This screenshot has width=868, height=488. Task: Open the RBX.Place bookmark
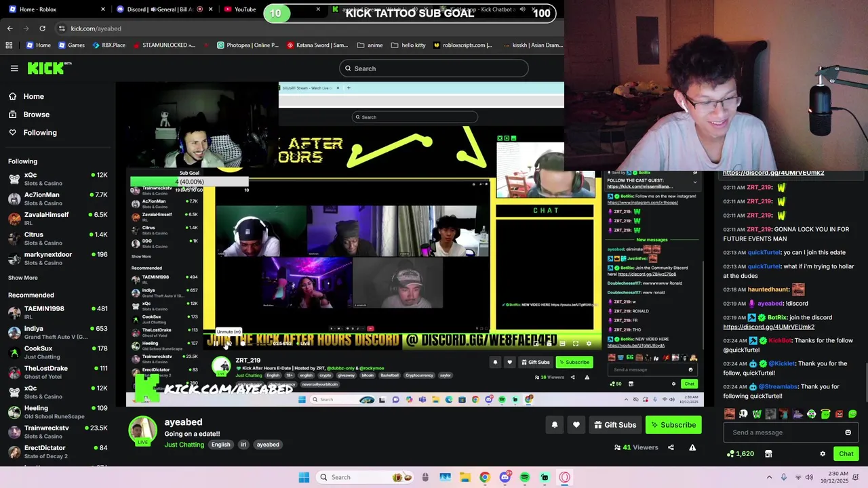tap(108, 45)
